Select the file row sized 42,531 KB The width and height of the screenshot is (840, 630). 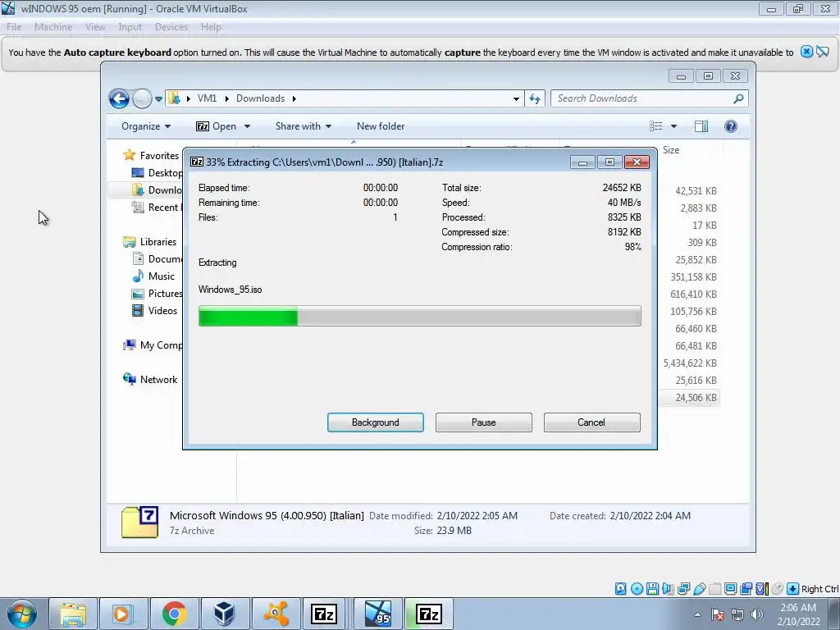(x=690, y=190)
